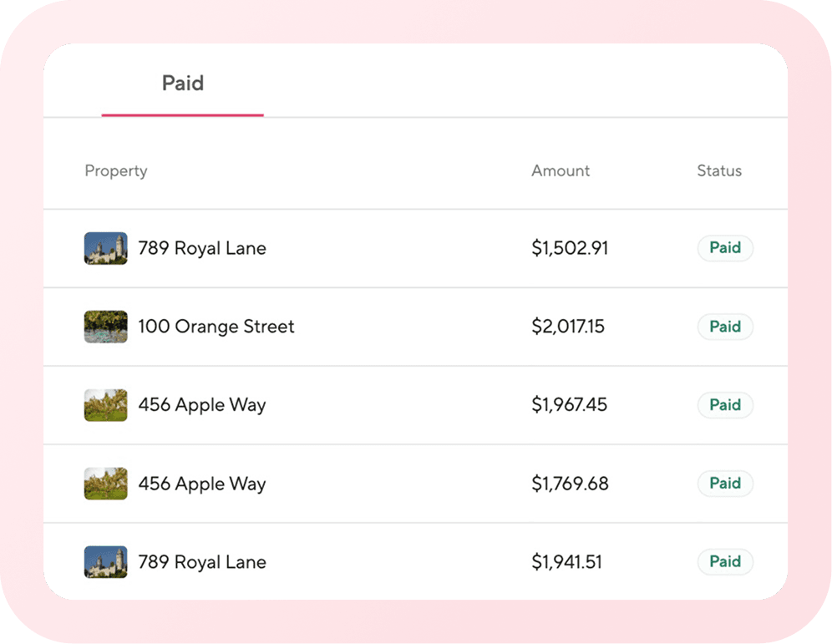
Task: Click the Paid badge for $1,502.91
Action: [x=725, y=248]
